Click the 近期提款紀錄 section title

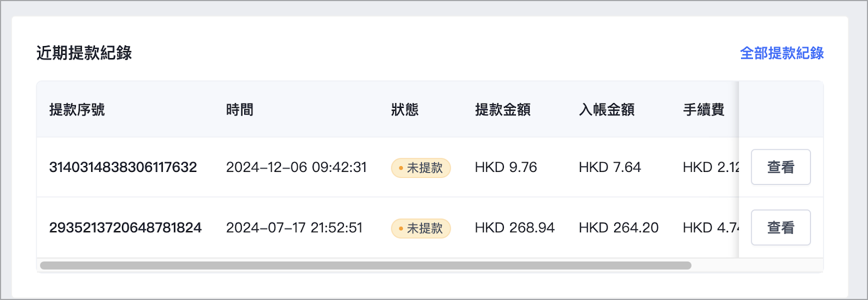84,53
